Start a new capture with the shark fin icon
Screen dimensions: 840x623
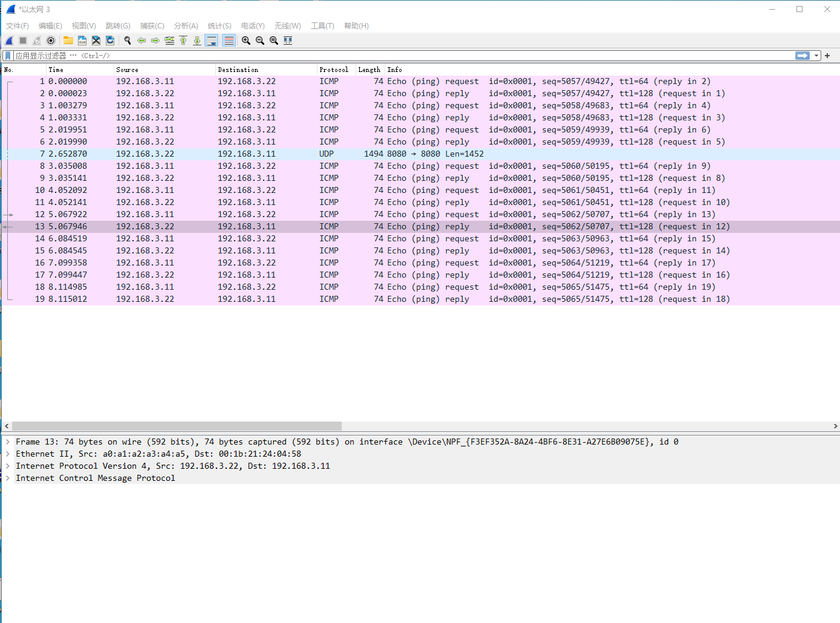point(8,41)
